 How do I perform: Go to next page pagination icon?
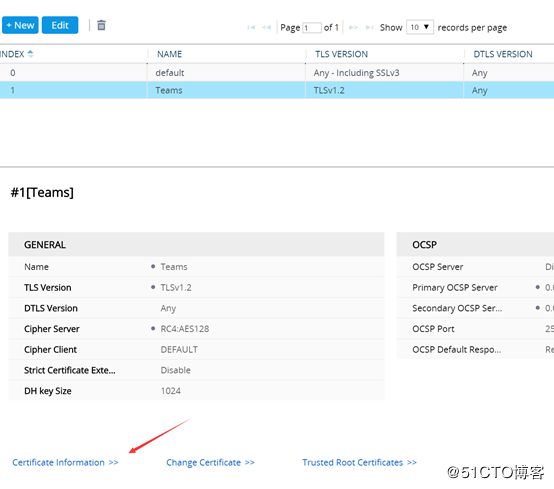[x=353, y=28]
